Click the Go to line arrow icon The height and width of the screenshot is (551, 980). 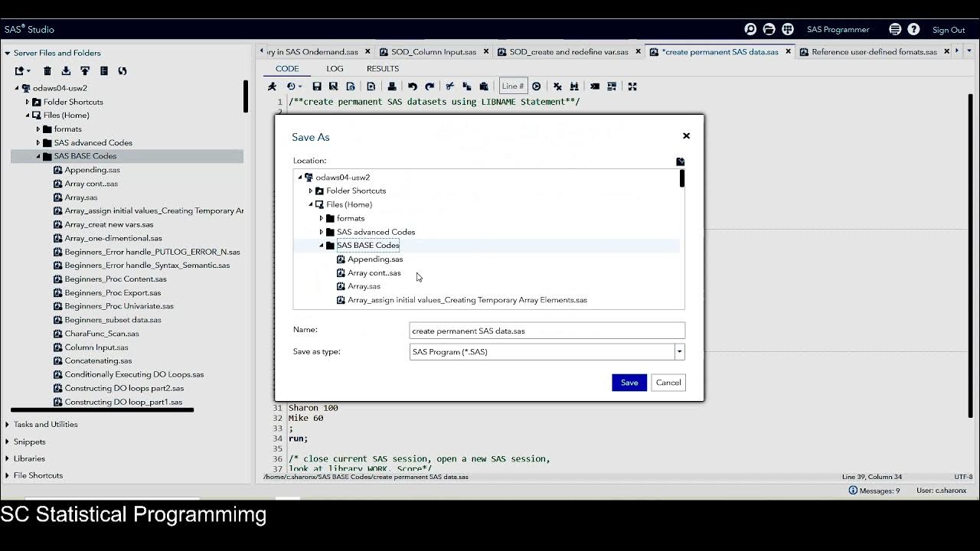(x=536, y=86)
